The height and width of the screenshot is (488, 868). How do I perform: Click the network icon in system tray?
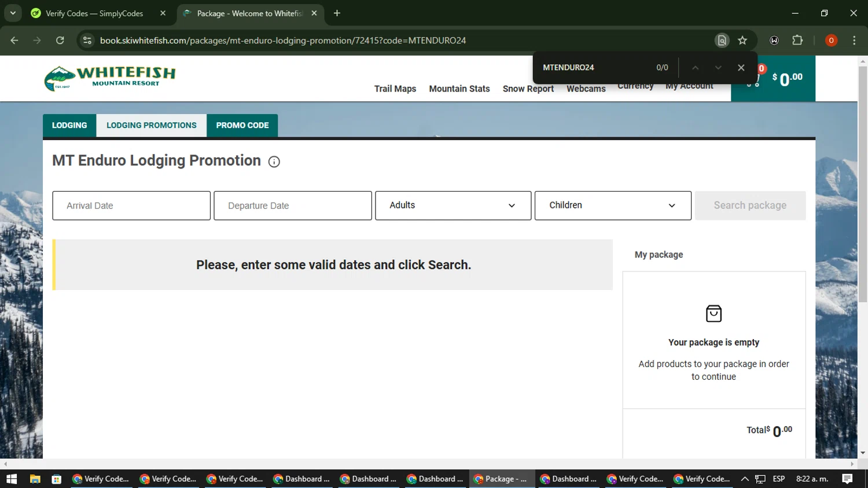coord(760,479)
